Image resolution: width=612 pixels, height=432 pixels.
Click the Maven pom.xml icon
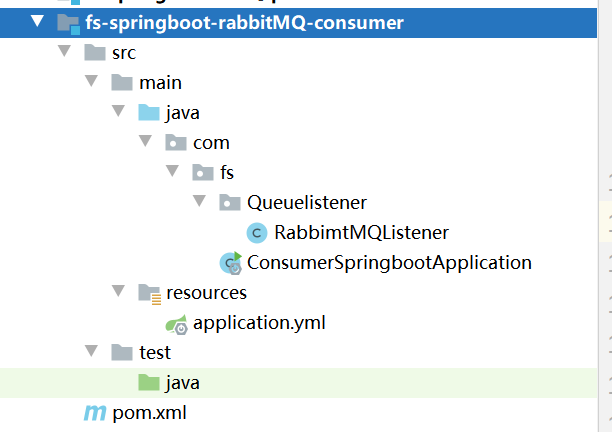tap(95, 413)
